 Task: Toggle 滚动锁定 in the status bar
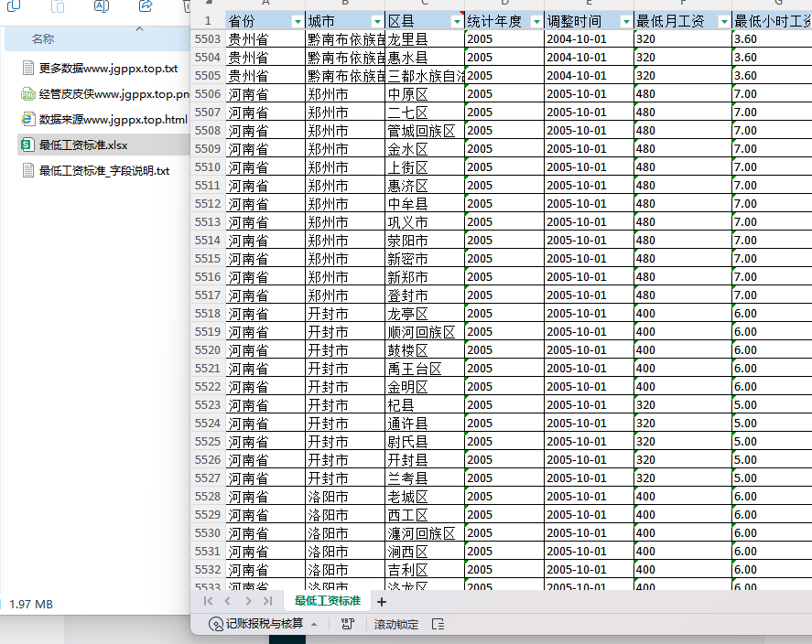click(396, 625)
